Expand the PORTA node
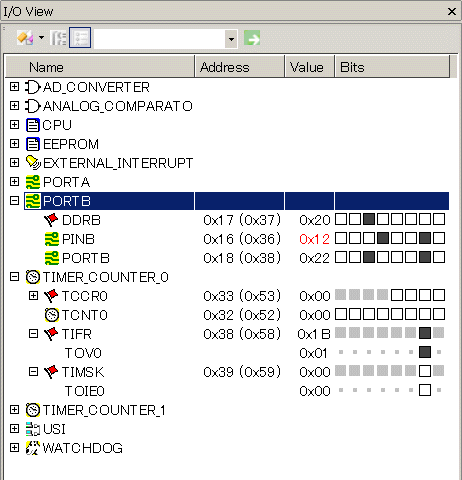 tap(14, 182)
